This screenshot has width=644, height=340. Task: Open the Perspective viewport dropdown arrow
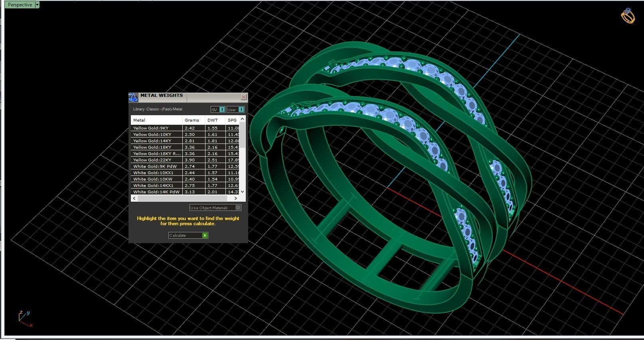(x=37, y=5)
